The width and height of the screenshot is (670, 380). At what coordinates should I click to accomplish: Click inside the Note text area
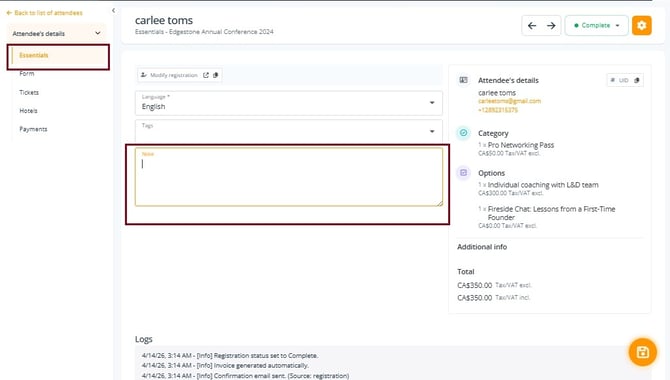(x=289, y=177)
